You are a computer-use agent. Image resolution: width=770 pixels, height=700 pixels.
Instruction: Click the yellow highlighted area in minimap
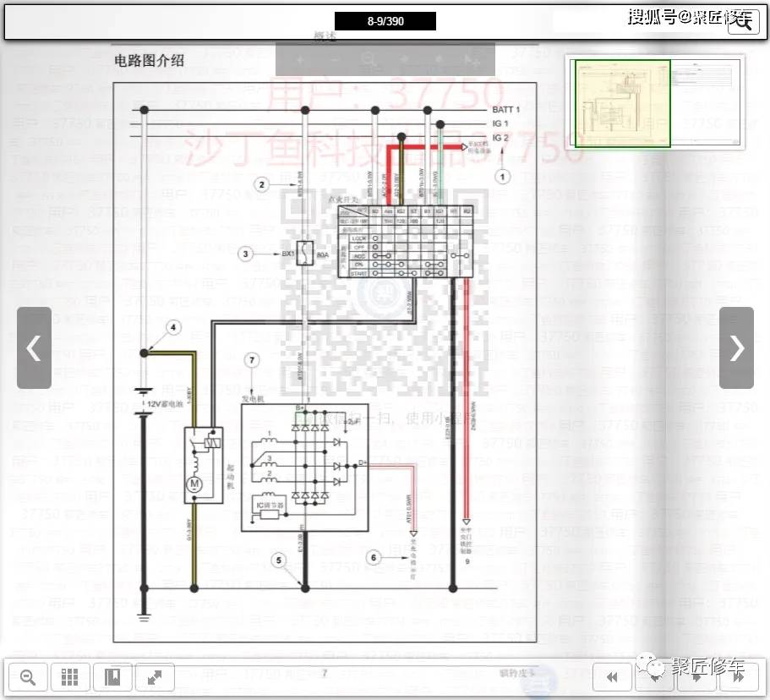click(x=623, y=102)
